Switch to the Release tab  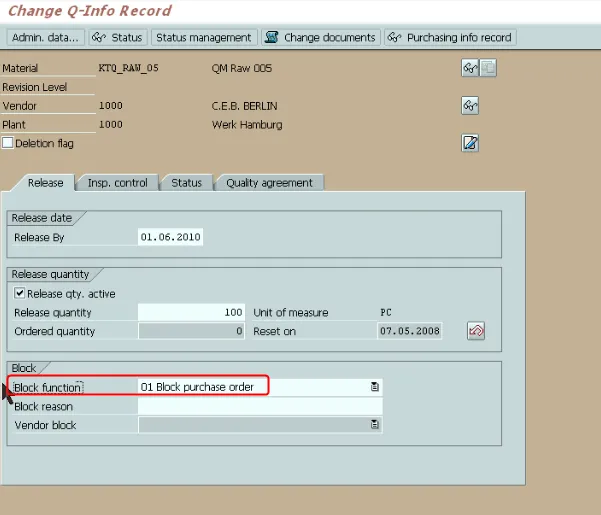click(45, 183)
